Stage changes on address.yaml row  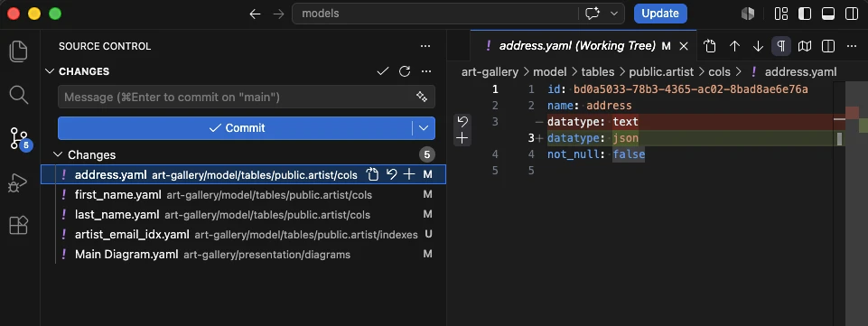point(409,175)
